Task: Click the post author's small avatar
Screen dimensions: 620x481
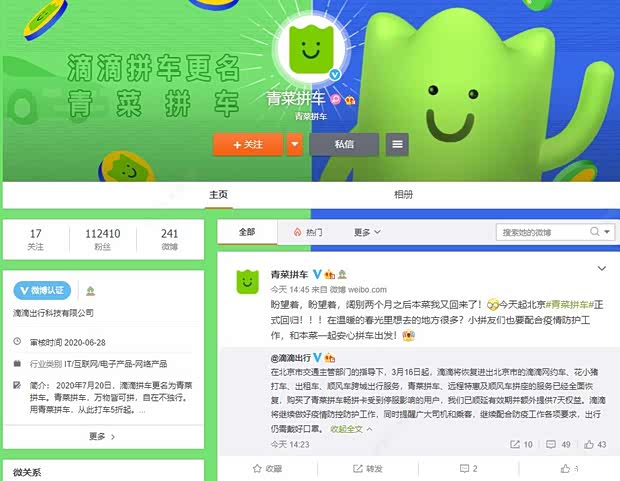Action: (248, 282)
